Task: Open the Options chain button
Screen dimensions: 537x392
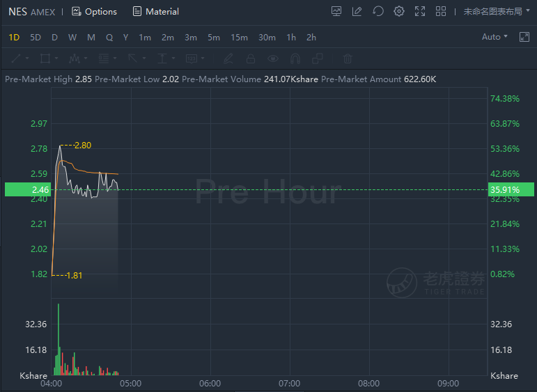Action: click(x=94, y=12)
